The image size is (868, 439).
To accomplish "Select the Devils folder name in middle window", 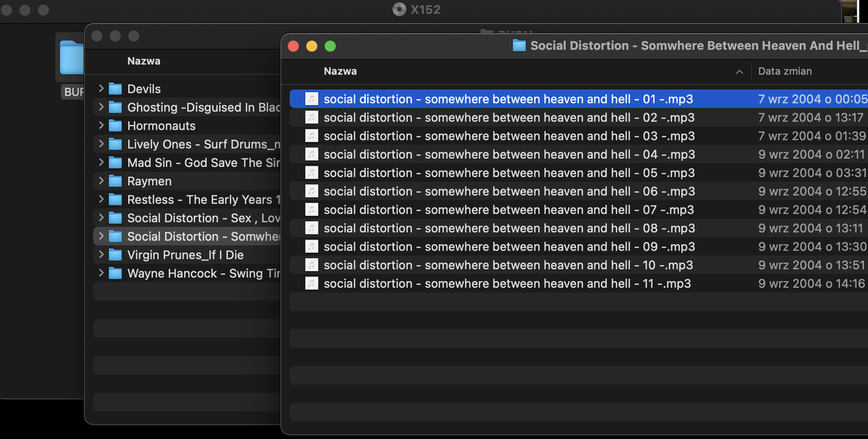I will pyautogui.click(x=144, y=89).
